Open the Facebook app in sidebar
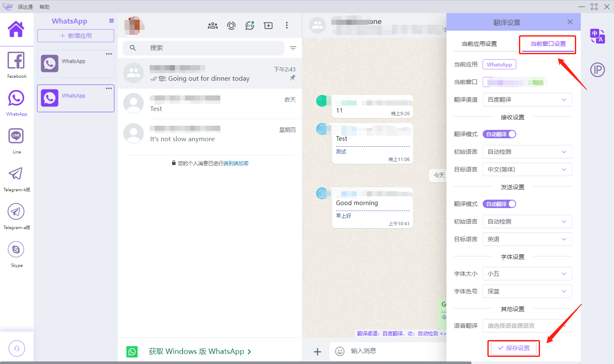This screenshot has height=364, width=614. pyautogui.click(x=16, y=64)
